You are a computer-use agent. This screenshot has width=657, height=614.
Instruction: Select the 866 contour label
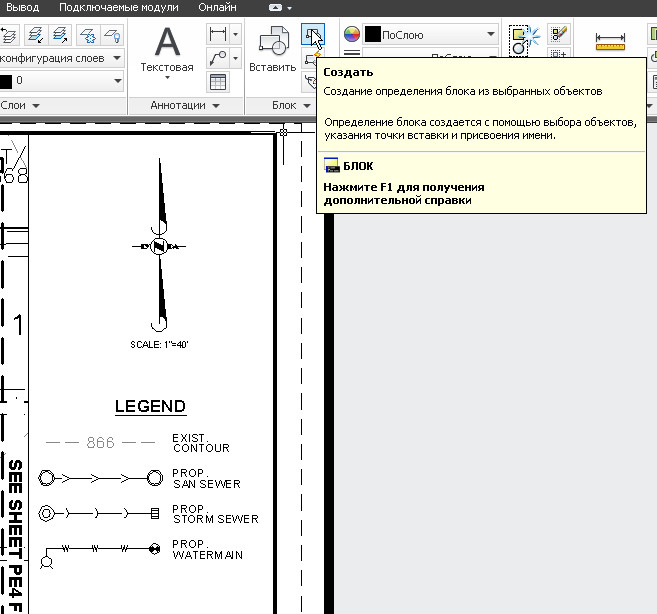pyautogui.click(x=100, y=443)
